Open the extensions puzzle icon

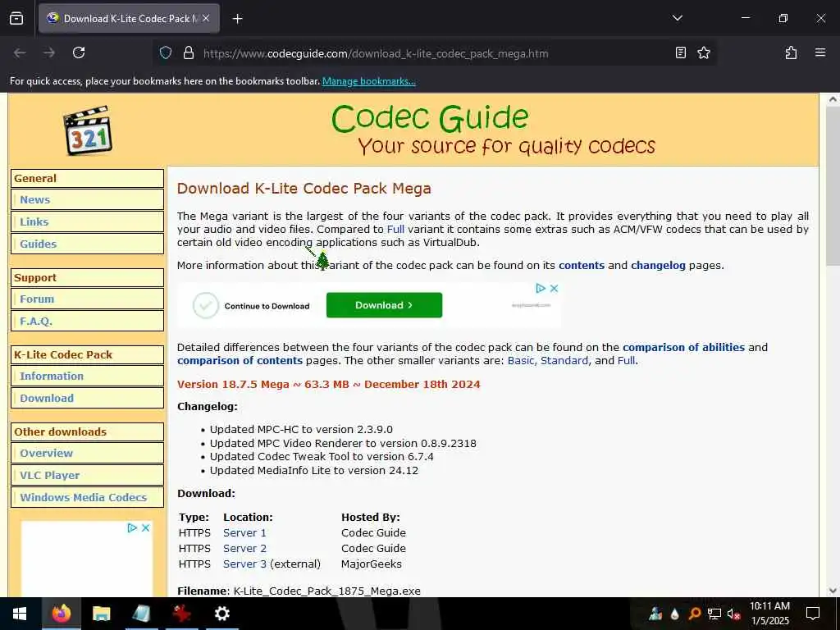791,52
